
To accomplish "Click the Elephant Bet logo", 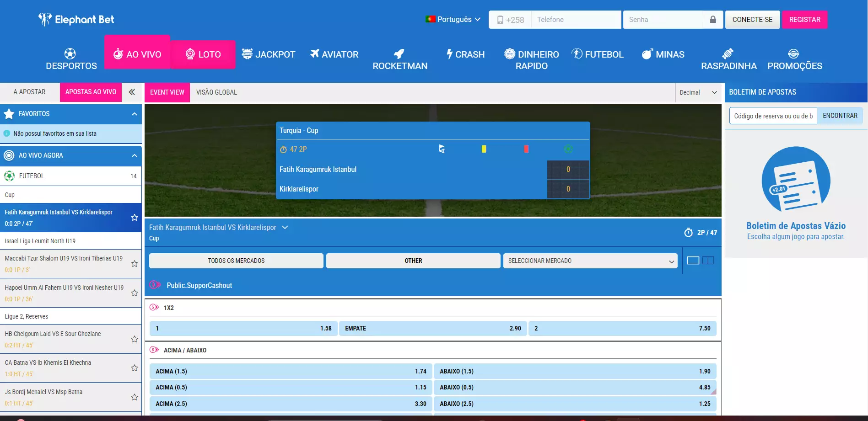I will (76, 19).
